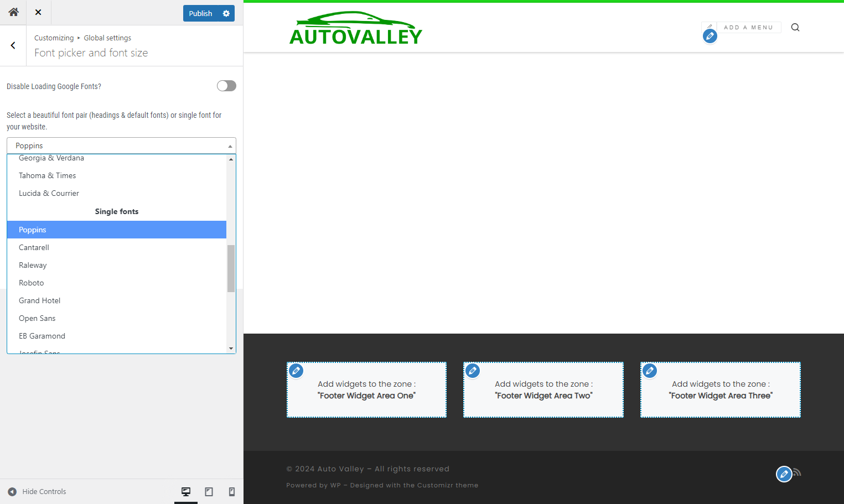Viewport: 844px width, 504px height.
Task: Choose Open Sans single font
Action: click(116, 318)
